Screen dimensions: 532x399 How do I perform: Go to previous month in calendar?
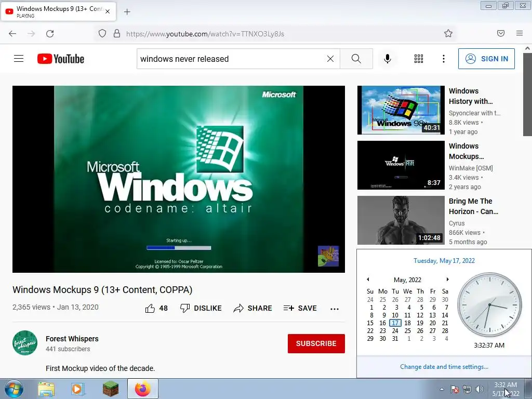pyautogui.click(x=368, y=279)
